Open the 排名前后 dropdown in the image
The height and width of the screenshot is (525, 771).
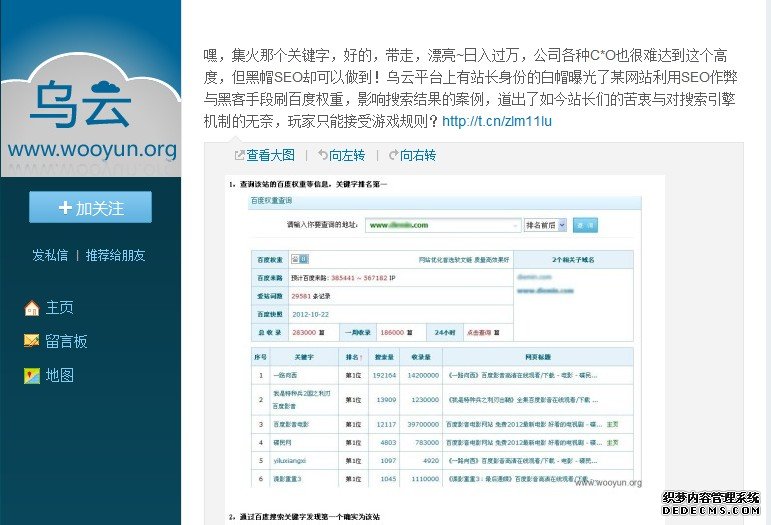[545, 225]
